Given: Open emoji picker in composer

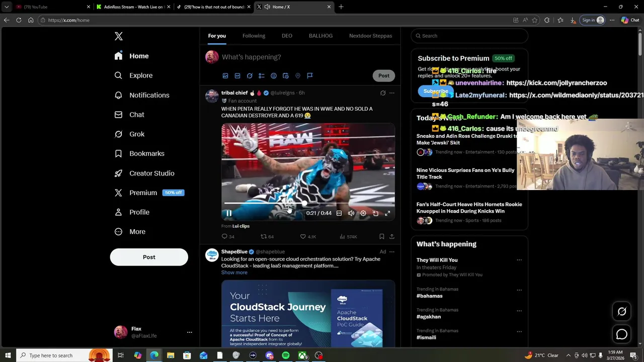Looking at the screenshot, I should (274, 75).
